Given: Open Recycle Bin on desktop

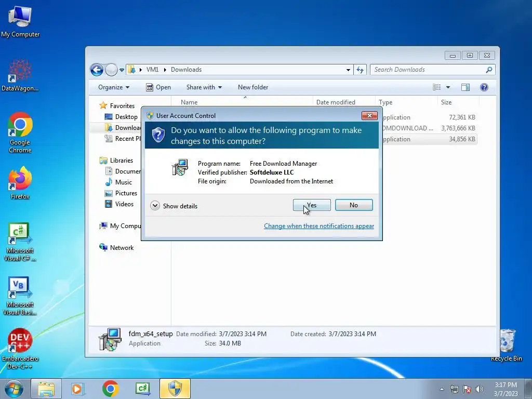Looking at the screenshot, I should click(x=507, y=345).
